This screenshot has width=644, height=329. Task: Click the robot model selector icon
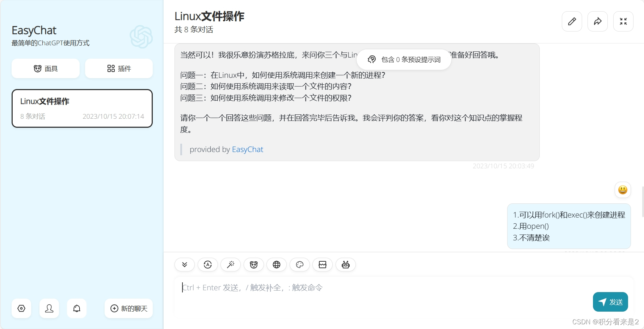pos(346,265)
